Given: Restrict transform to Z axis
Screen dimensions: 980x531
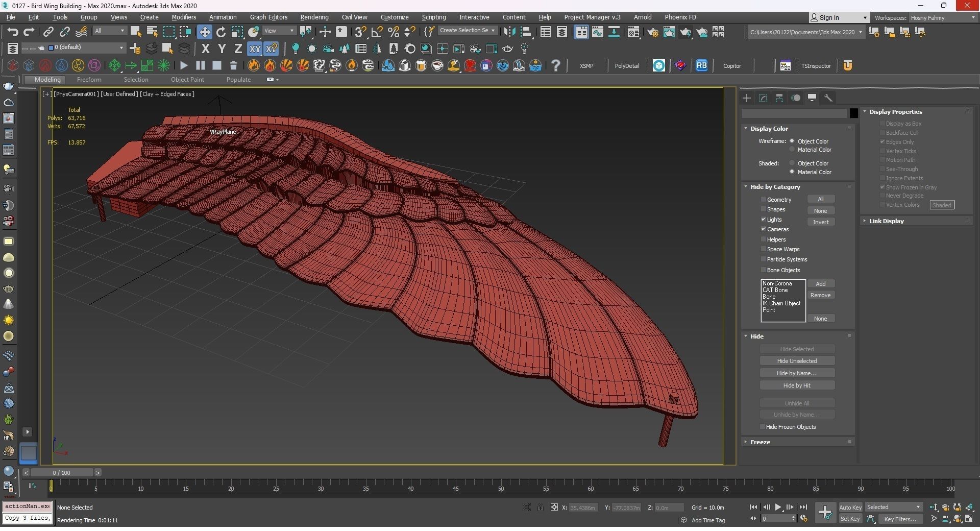Looking at the screenshot, I should (238, 49).
